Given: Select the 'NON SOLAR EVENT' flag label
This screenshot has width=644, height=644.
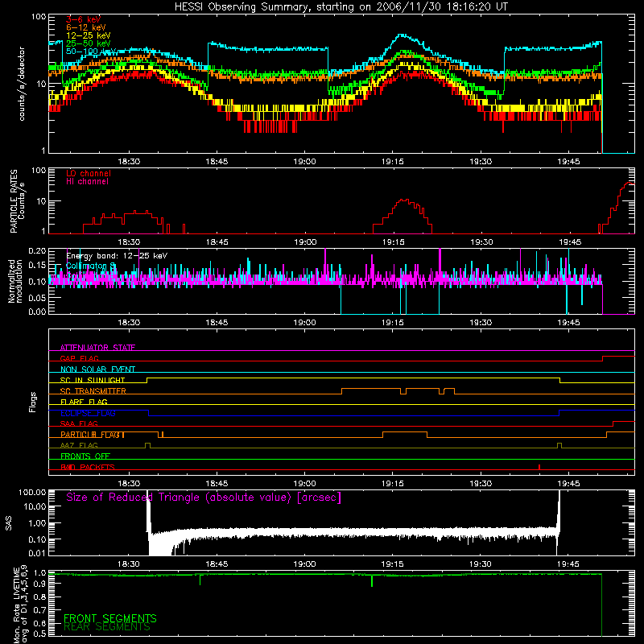Looking at the screenshot, I should [x=97, y=369].
